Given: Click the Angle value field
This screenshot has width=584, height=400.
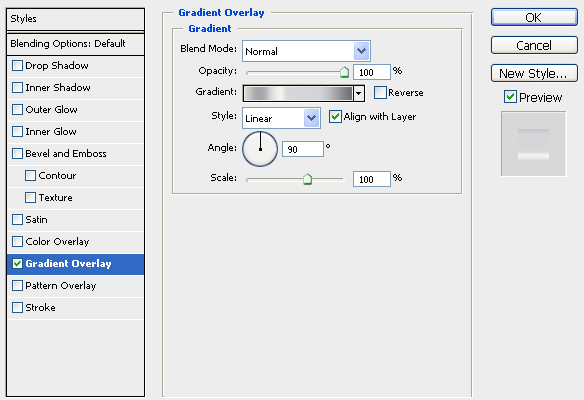Looking at the screenshot, I should coord(302,149).
